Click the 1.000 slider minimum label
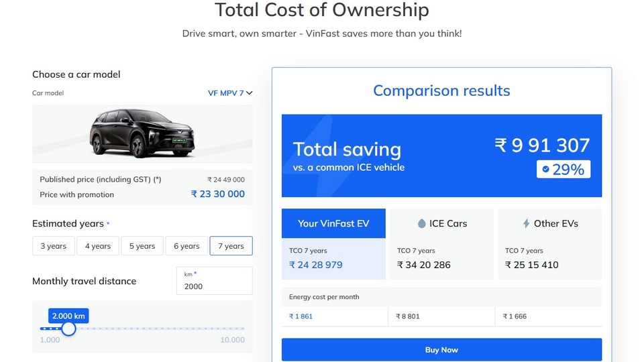The height and width of the screenshot is (362, 644). [50, 340]
